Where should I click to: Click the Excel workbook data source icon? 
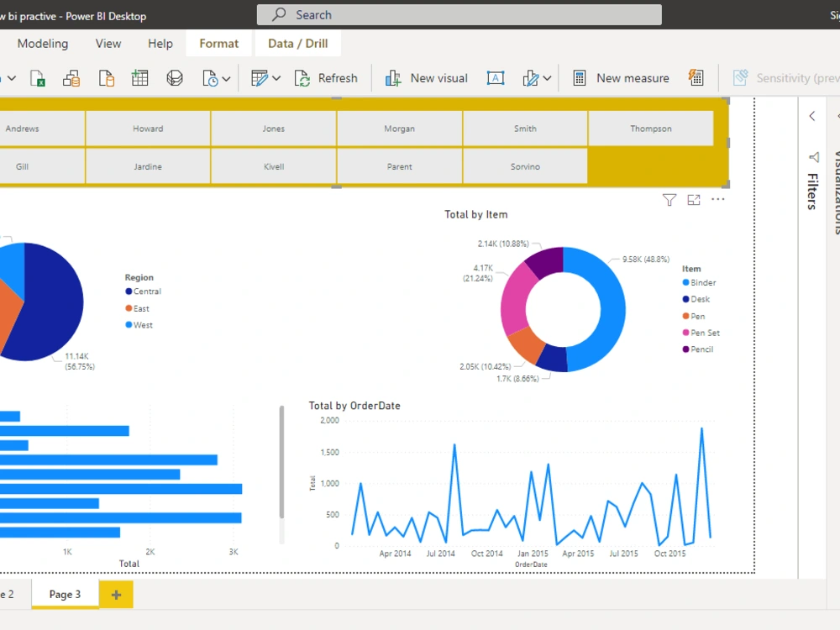point(38,78)
